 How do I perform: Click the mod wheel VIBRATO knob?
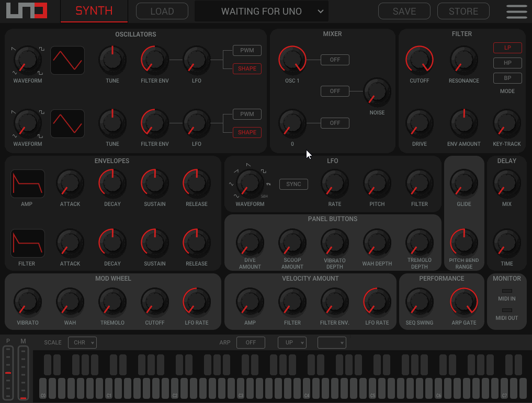(28, 302)
